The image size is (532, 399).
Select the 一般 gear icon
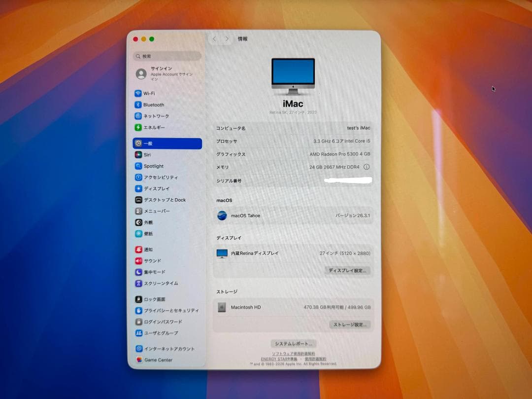coord(138,144)
